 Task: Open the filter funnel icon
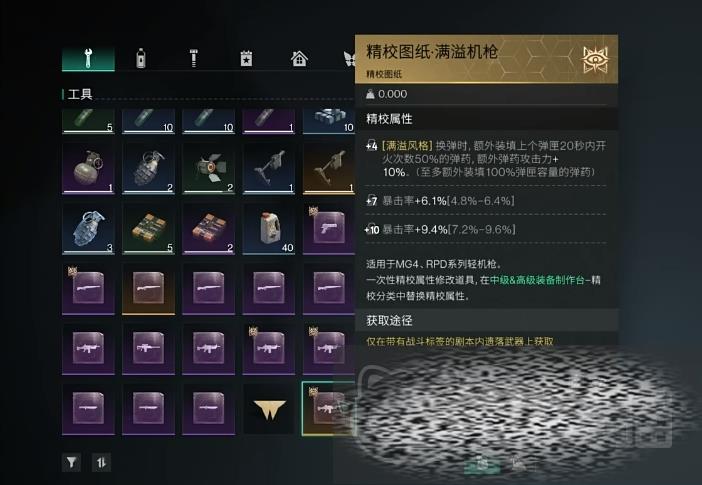(71, 462)
